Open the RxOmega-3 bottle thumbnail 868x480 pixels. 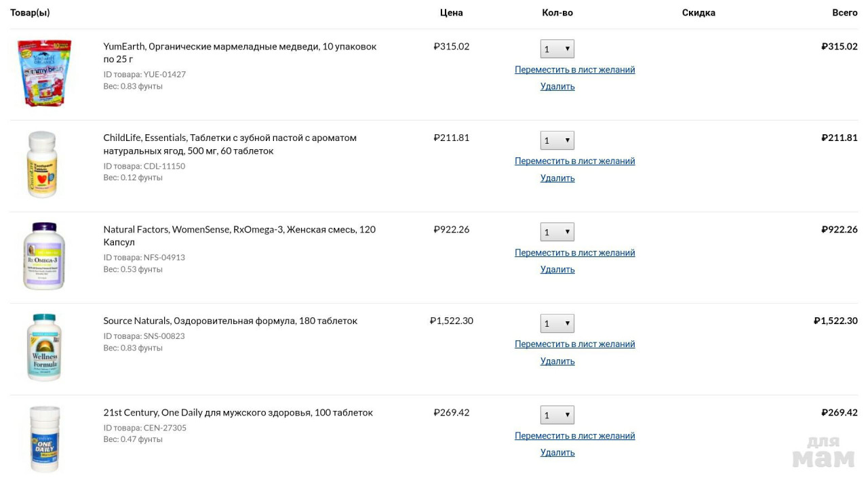pyautogui.click(x=44, y=256)
